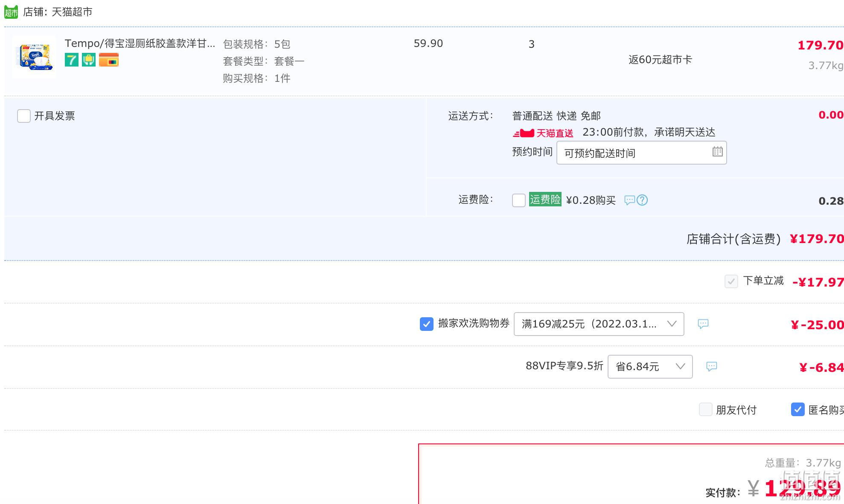Click the orange credit card payment badge icon

(x=109, y=60)
